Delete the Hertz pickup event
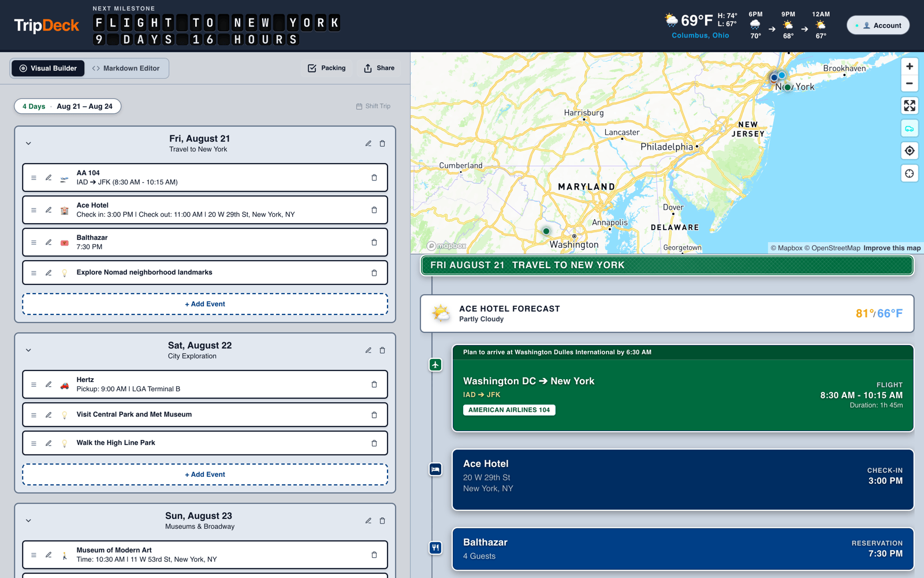Screen dimensions: 924x578 (x=374, y=384)
